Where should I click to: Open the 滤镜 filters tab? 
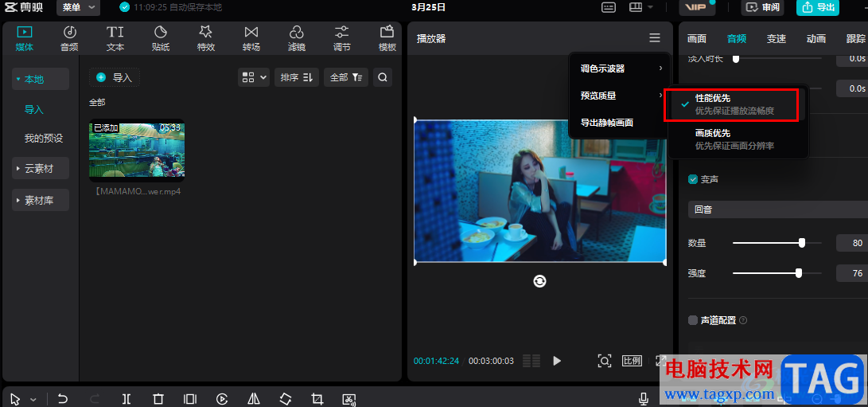pyautogui.click(x=297, y=38)
